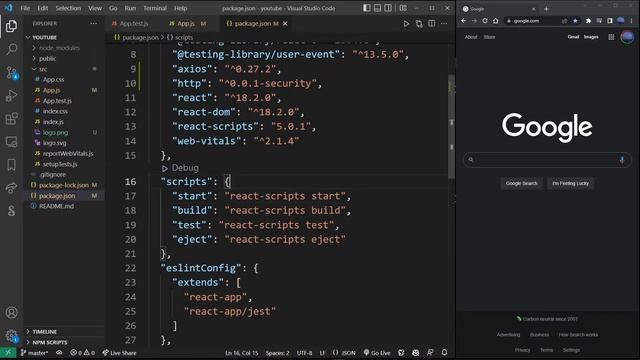Click About link on Google page

[x=471, y=37]
